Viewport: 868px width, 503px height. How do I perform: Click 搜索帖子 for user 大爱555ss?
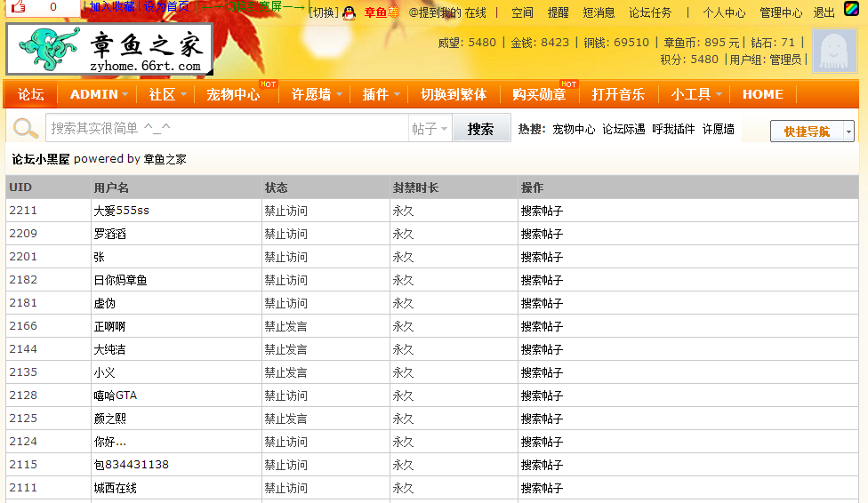(542, 211)
